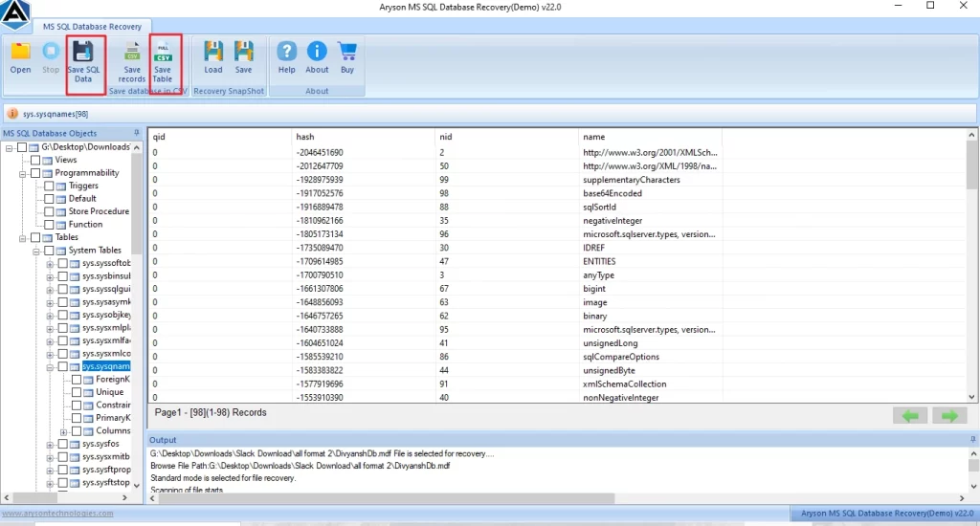Viewport: 980px width, 526px height.
Task: Click the Aryson application logo
Action: click(15, 13)
